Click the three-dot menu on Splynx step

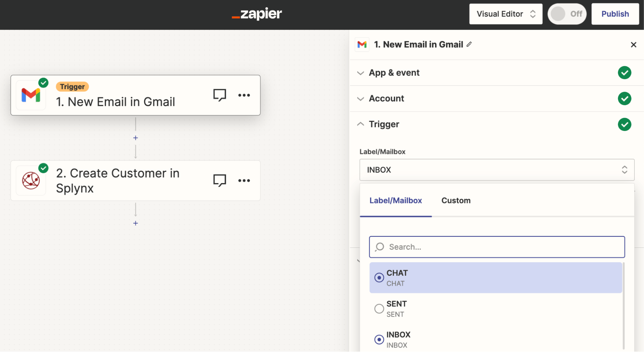coord(245,180)
